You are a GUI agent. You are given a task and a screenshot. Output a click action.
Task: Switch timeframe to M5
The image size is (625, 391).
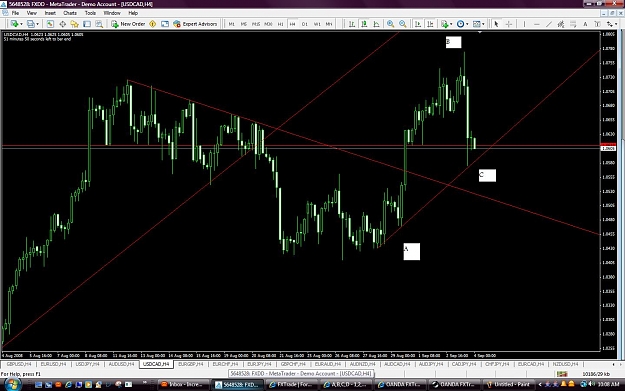coord(244,24)
